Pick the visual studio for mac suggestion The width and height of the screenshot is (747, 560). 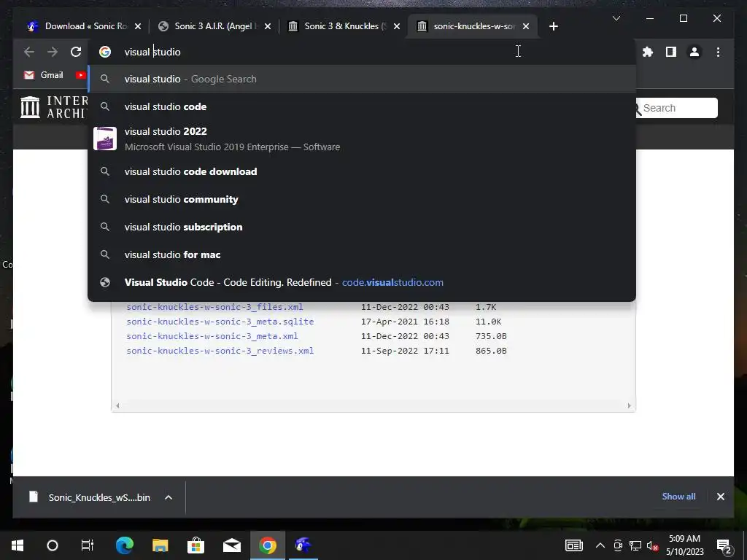pyautogui.click(x=362, y=254)
